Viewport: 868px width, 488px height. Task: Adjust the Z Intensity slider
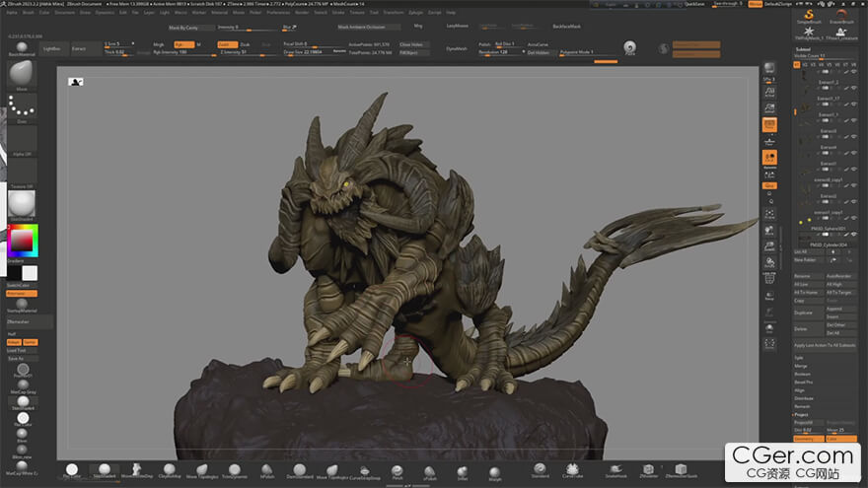pos(247,52)
